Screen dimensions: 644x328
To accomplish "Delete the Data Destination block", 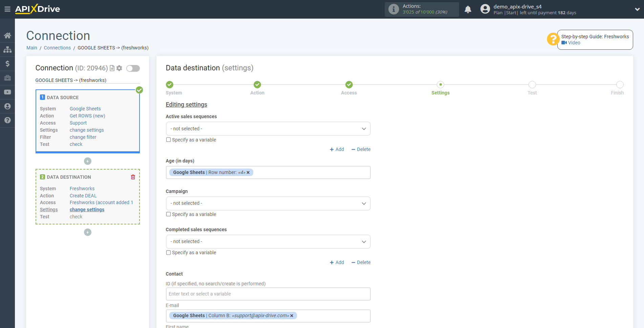I will [133, 177].
